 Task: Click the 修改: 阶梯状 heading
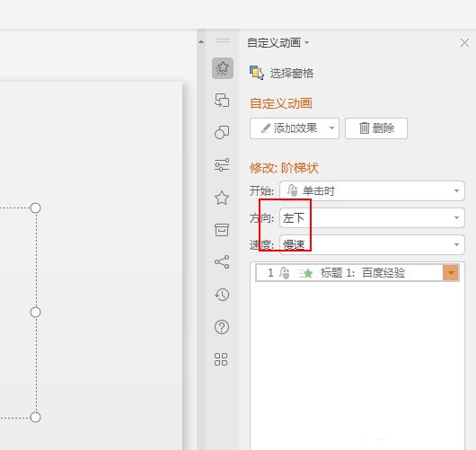284,168
